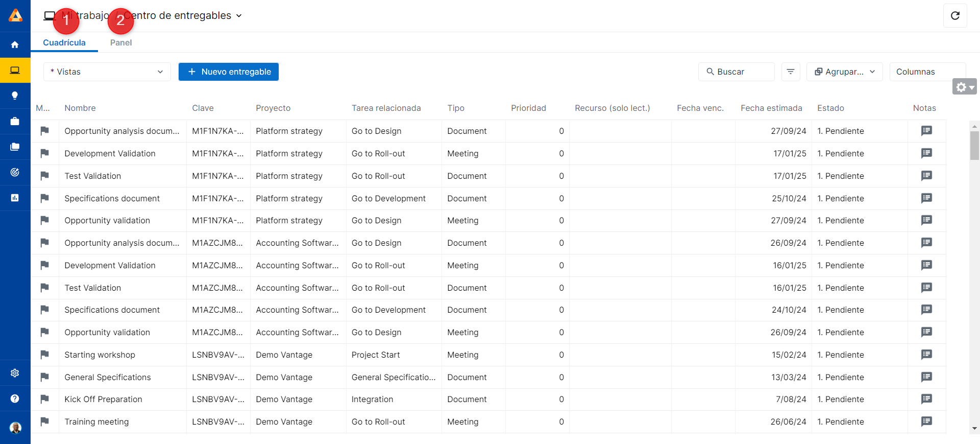Select the Cuadrícula tab

coord(64,43)
